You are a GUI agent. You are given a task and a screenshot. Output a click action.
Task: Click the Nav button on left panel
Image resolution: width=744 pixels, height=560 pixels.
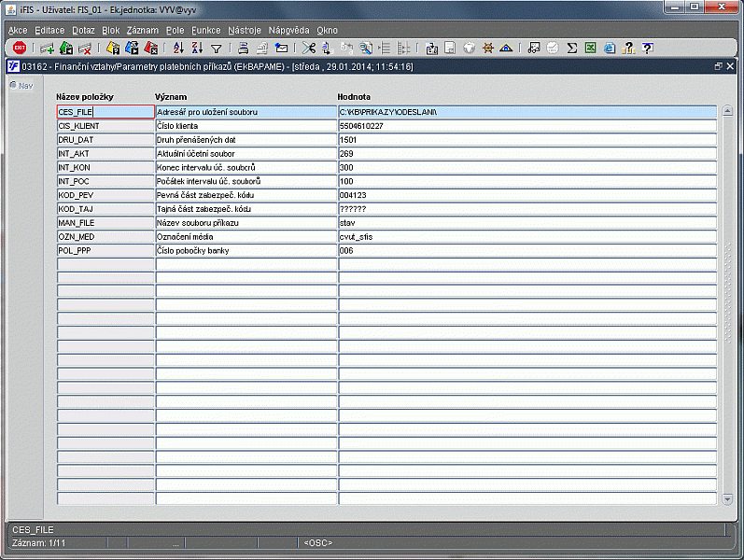(x=21, y=86)
